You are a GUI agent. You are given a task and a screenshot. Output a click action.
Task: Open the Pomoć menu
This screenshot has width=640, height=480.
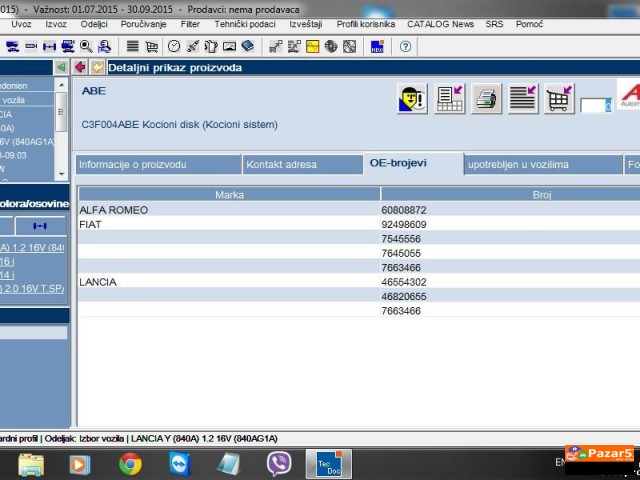pyautogui.click(x=529, y=24)
